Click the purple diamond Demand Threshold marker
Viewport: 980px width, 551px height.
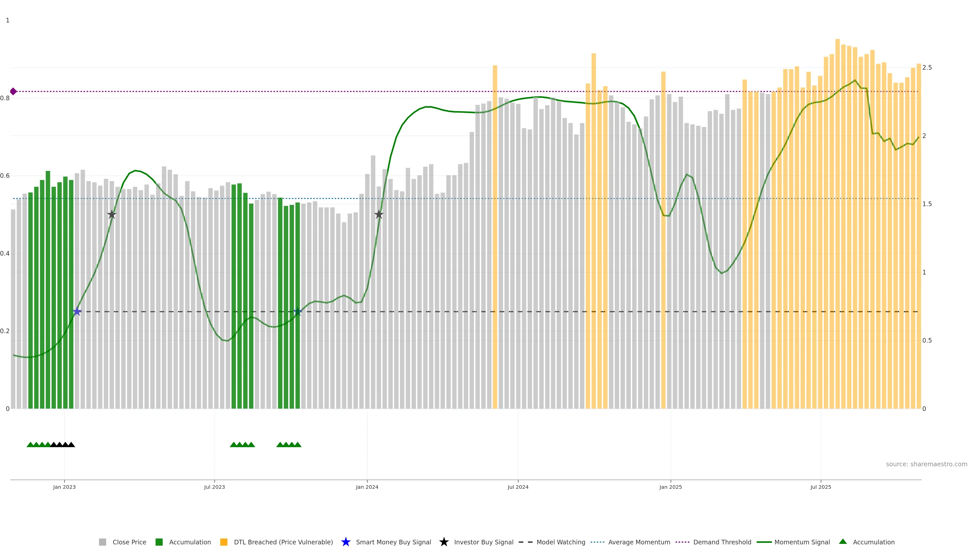[13, 91]
